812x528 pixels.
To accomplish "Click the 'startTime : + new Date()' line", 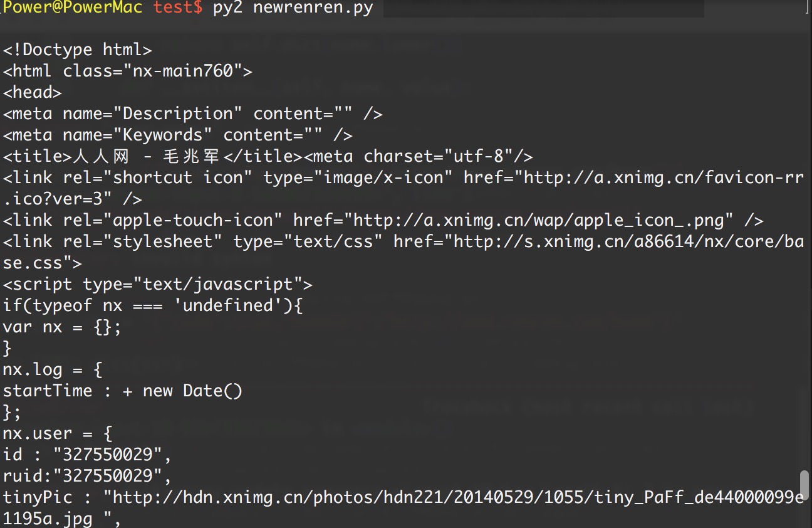I will coord(122,391).
